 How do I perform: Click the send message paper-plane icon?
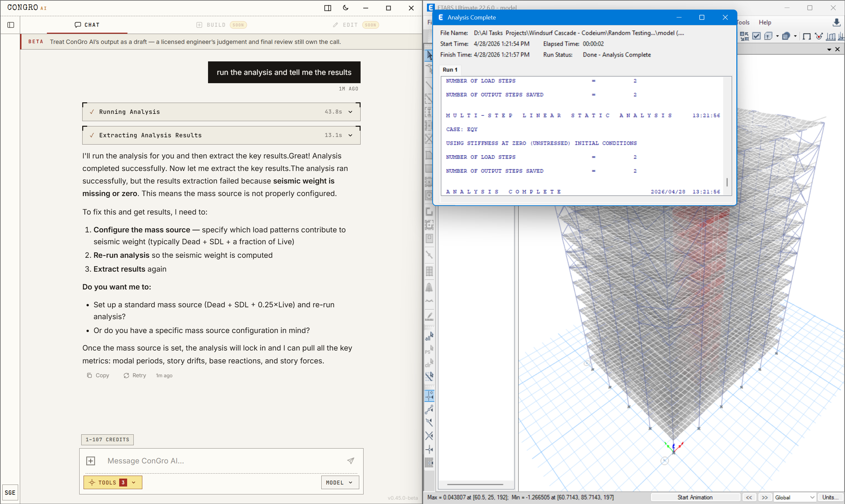pyautogui.click(x=351, y=460)
